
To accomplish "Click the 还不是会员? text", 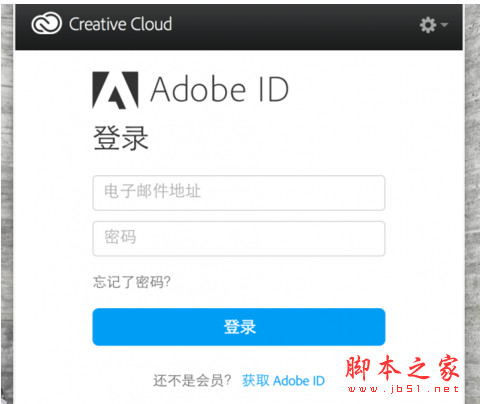I will (192, 380).
